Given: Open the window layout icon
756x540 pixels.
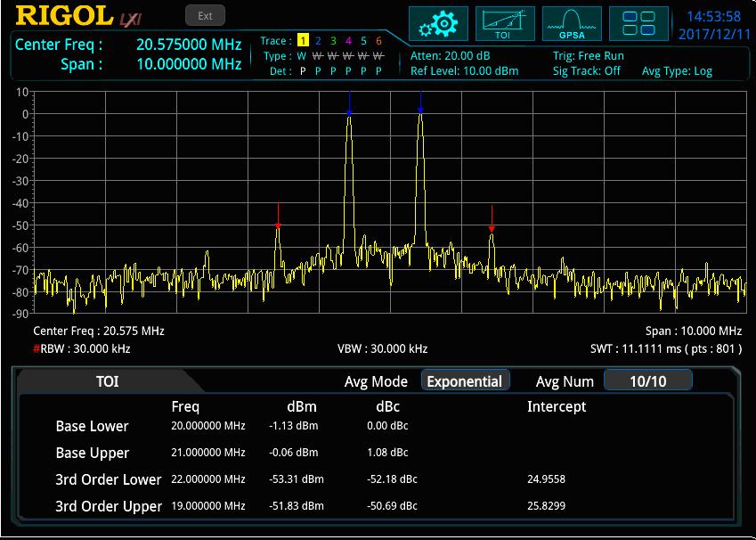Looking at the screenshot, I should click(x=638, y=23).
